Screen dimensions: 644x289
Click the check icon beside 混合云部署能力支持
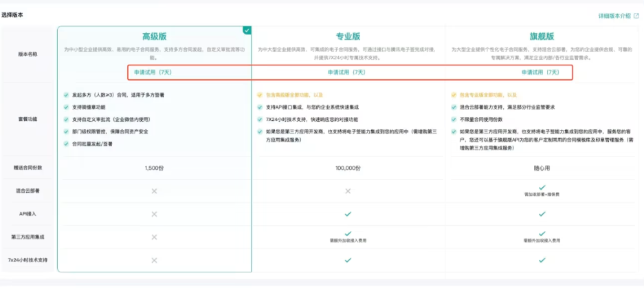(454, 107)
